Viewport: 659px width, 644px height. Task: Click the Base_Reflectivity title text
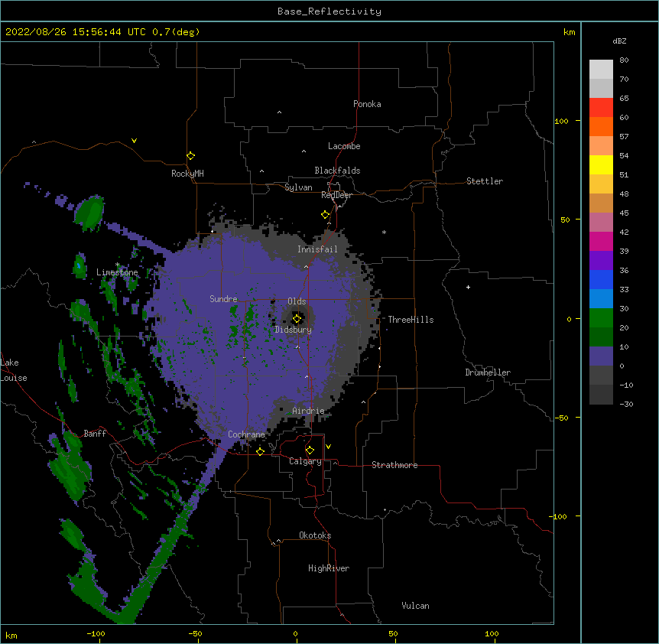click(x=329, y=11)
